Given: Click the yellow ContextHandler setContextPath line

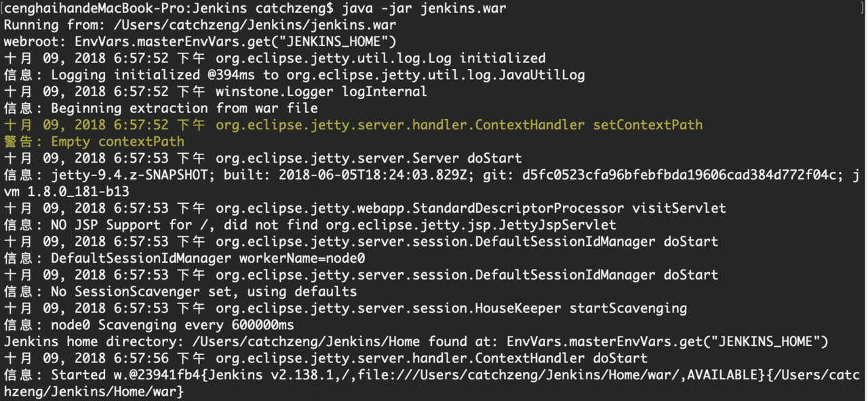Looking at the screenshot, I should (353, 125).
